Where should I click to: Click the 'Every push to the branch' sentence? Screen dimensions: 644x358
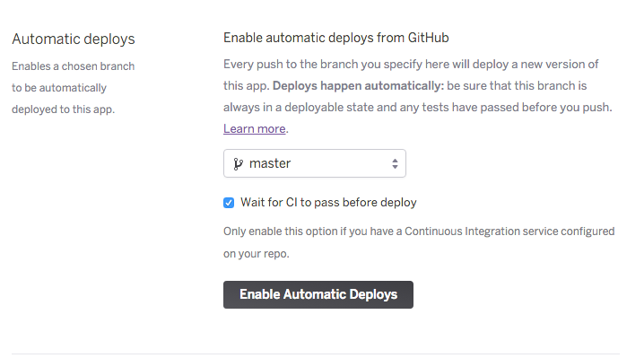pos(411,64)
